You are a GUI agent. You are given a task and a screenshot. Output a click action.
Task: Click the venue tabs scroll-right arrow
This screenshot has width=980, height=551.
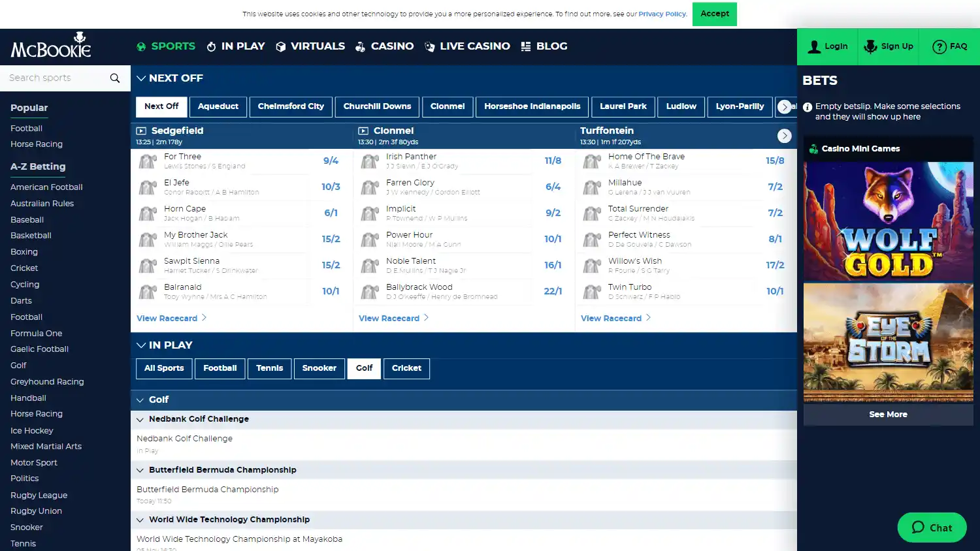pos(785,107)
